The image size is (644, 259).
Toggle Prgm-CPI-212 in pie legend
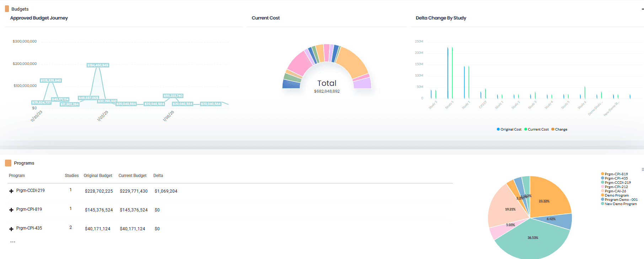click(x=614, y=187)
